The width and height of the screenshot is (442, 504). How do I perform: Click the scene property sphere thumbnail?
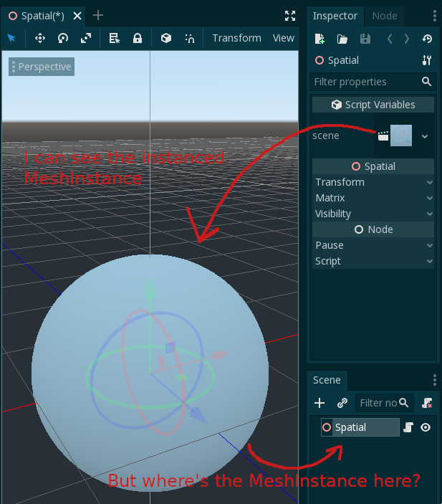click(401, 135)
